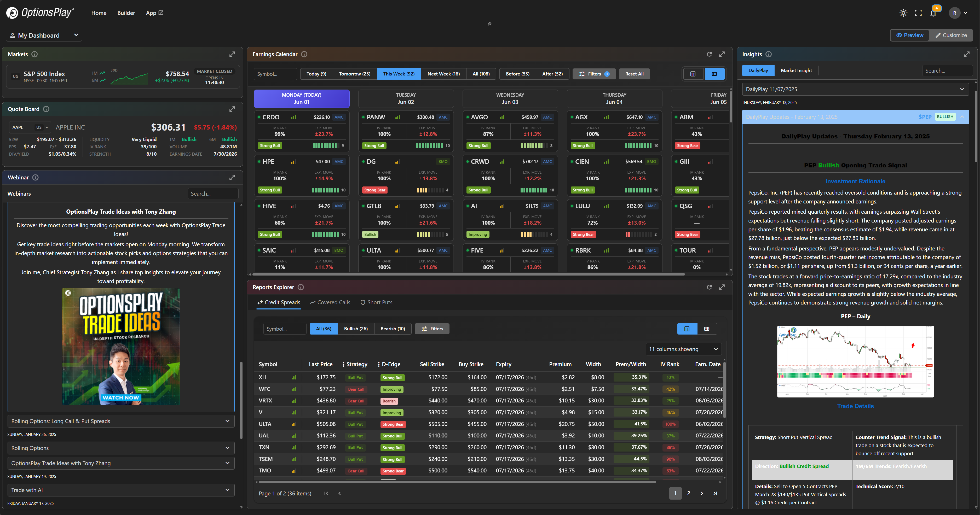Show Insights info icon
The image size is (980, 515).
click(x=769, y=54)
